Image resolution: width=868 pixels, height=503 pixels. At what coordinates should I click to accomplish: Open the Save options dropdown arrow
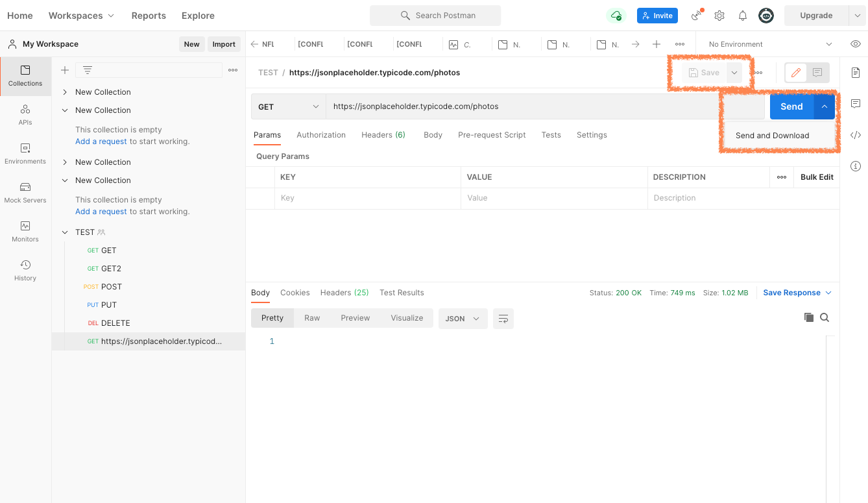click(x=734, y=73)
